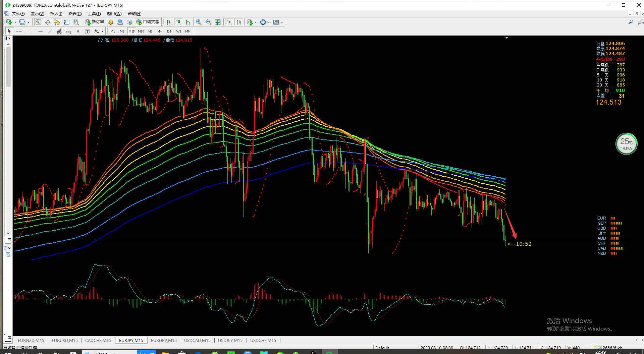Open the 文件(F) menu
This screenshot has width=644, height=354.
click(x=18, y=14)
